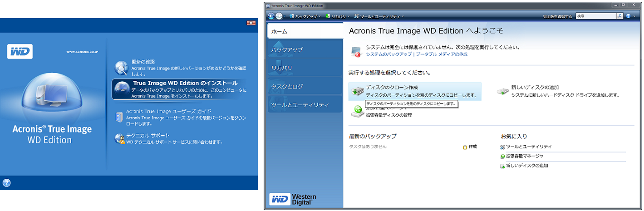Click the search magnifier button
This screenshot has width=644, height=211.
point(620,16)
